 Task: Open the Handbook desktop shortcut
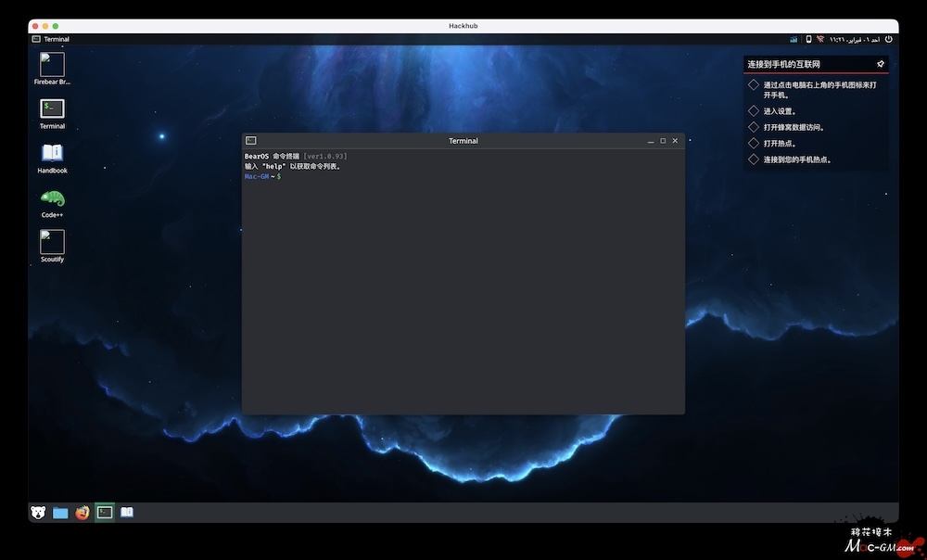pyautogui.click(x=52, y=153)
